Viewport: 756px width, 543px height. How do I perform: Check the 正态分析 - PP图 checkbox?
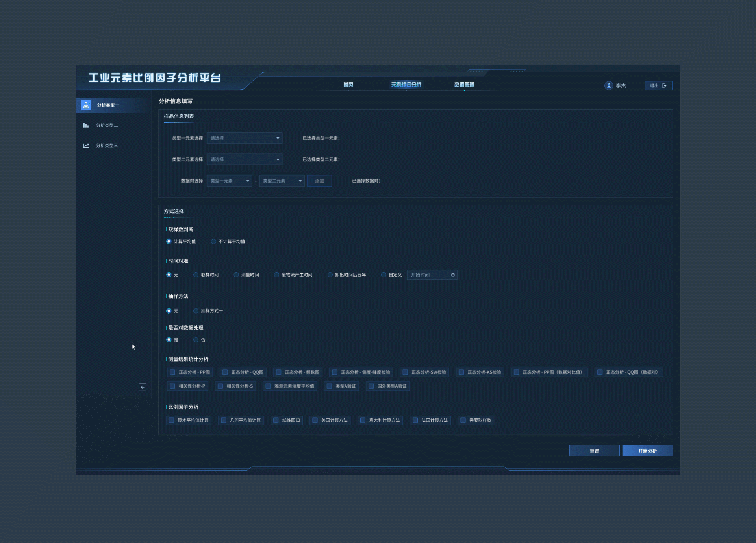pyautogui.click(x=172, y=372)
